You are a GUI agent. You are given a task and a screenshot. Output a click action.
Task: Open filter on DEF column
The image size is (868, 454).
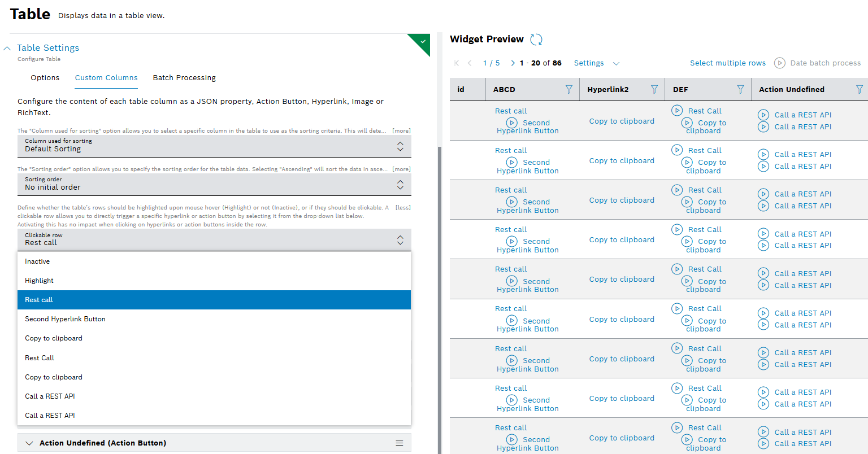740,89
